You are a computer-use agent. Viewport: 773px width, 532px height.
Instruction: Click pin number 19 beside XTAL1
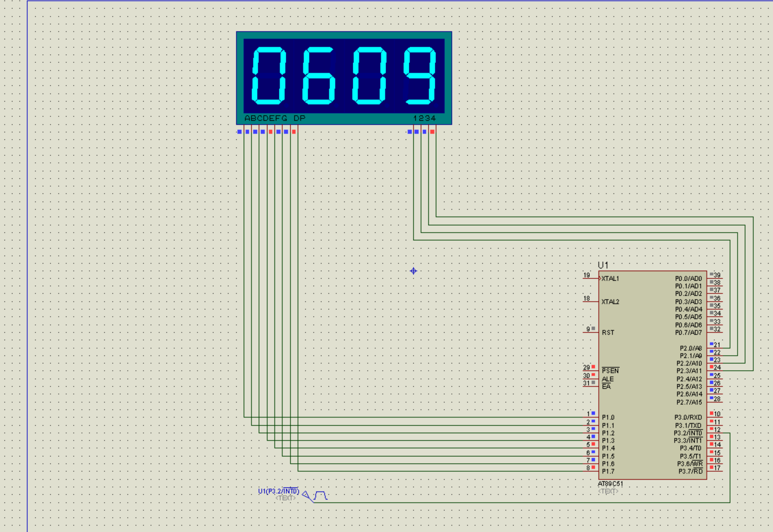(x=587, y=275)
